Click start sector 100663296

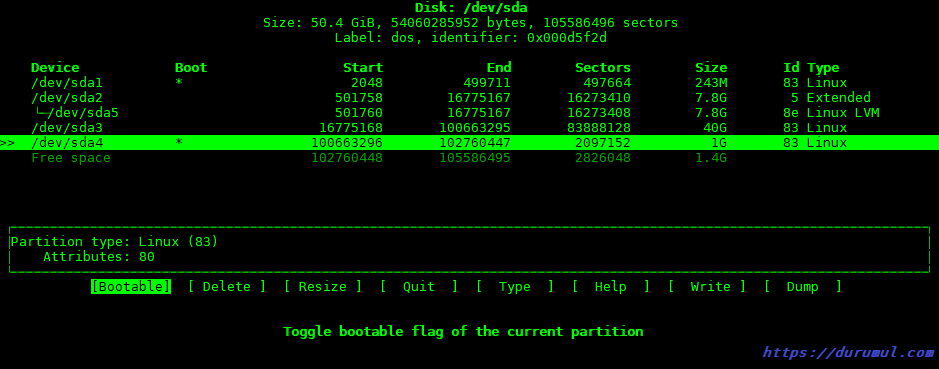347,143
